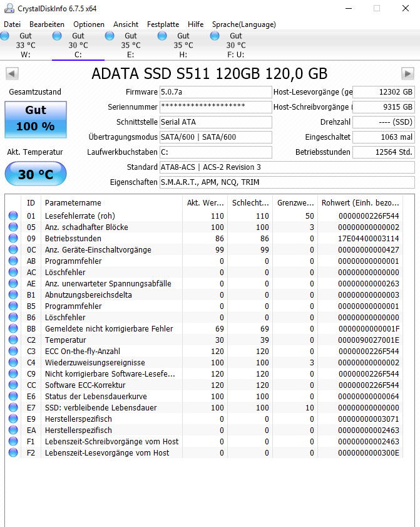
Task: Click status orb for Anz. schadhafter Blöcke
Action: pyautogui.click(x=13, y=227)
